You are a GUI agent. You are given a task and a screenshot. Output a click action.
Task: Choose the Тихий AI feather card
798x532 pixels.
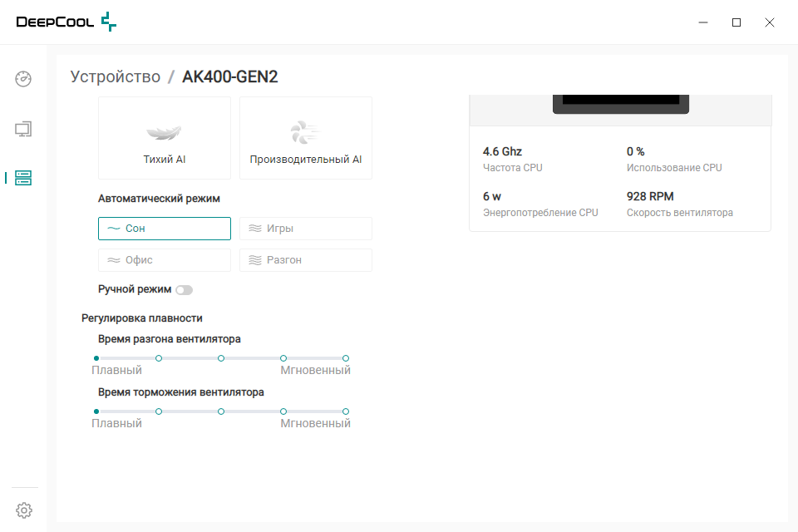[x=165, y=138]
